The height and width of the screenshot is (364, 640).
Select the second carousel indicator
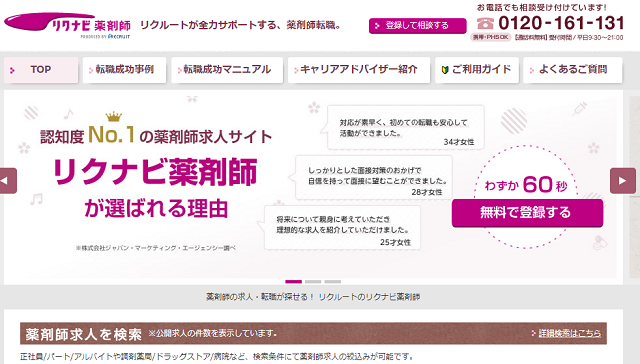point(313,282)
